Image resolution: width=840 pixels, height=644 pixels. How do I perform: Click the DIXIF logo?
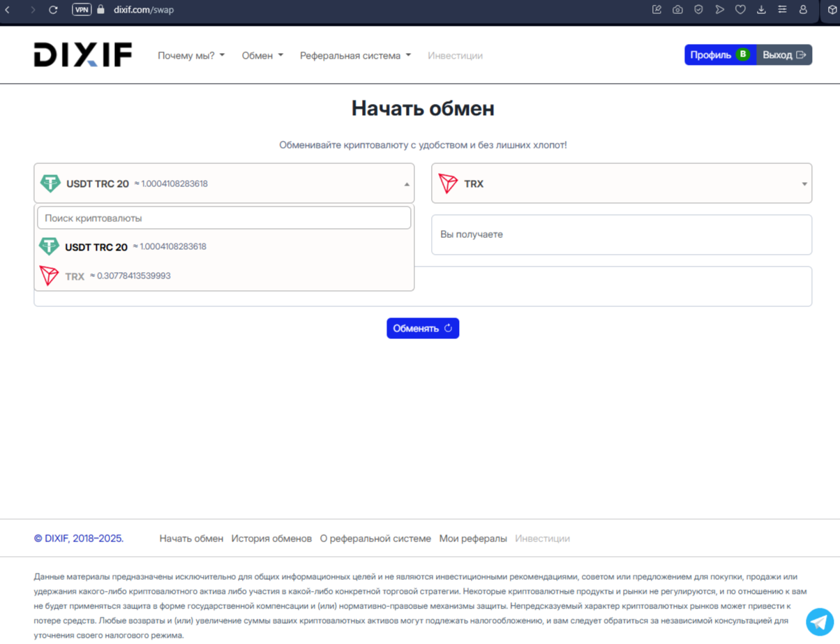tap(83, 55)
